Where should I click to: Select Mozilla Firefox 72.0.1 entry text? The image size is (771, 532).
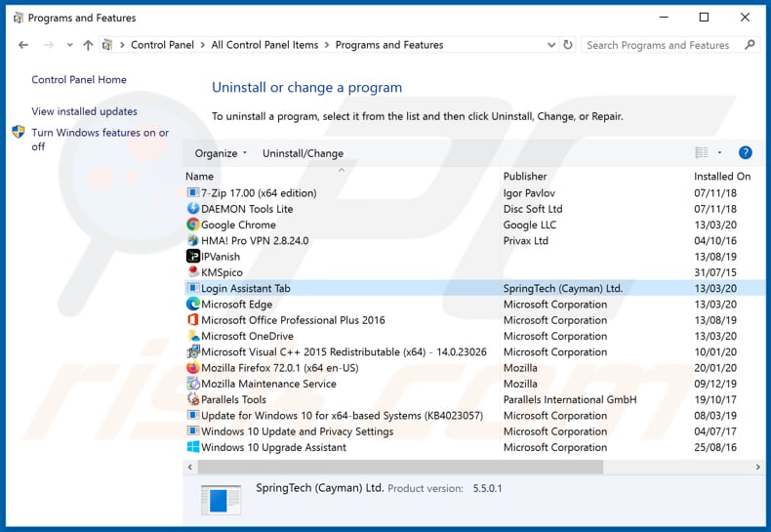[x=280, y=368]
